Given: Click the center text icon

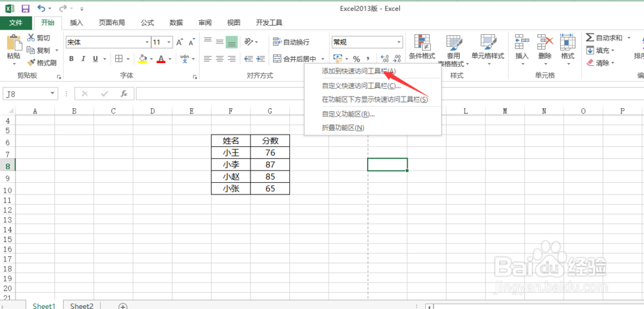Looking at the screenshot, I should (220, 59).
